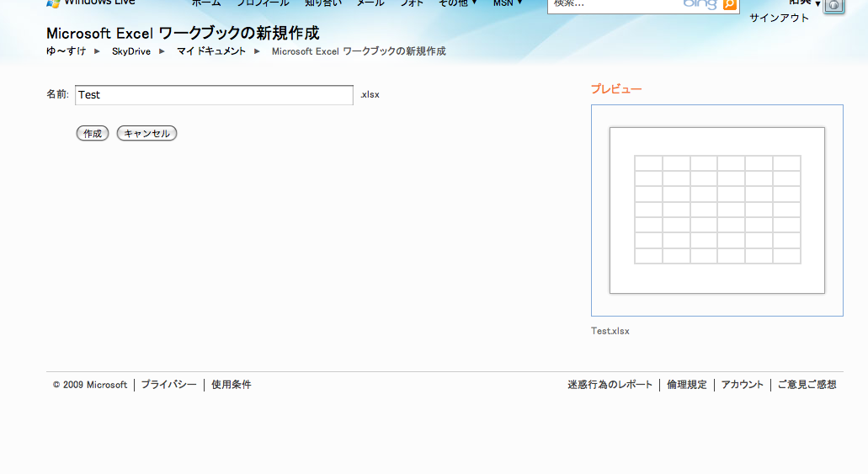
Task: Click ゆ～すけ in the breadcrumb
Action: click(66, 51)
